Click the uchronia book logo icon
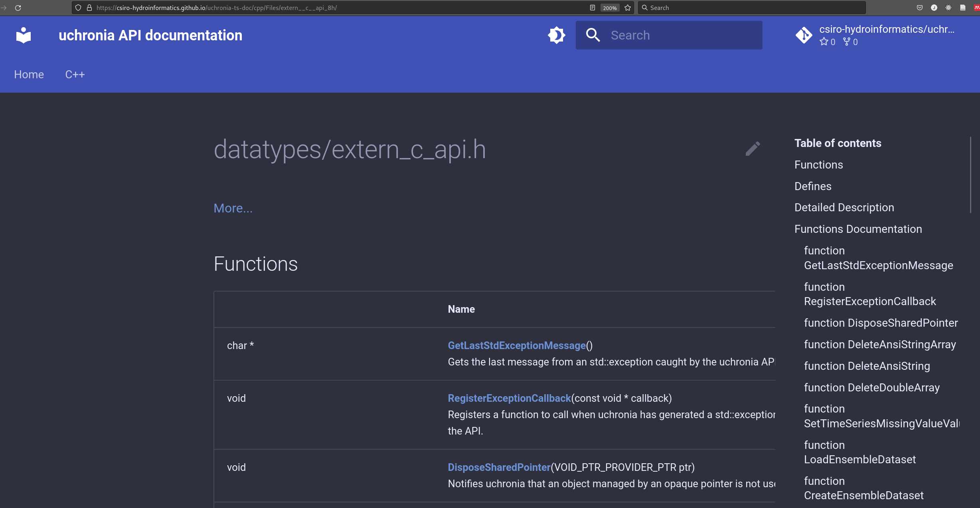This screenshot has height=508, width=980. 24,35
